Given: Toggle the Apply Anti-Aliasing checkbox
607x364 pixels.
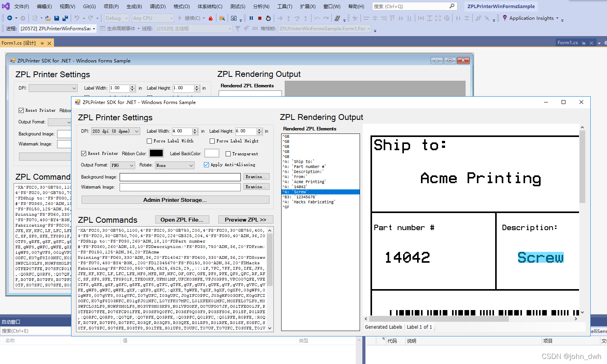Looking at the screenshot, I should (x=206, y=165).
